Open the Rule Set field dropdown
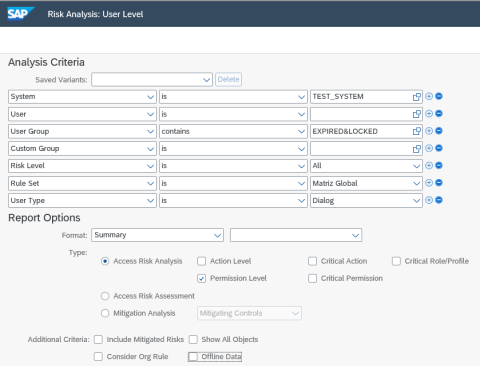 coord(150,183)
